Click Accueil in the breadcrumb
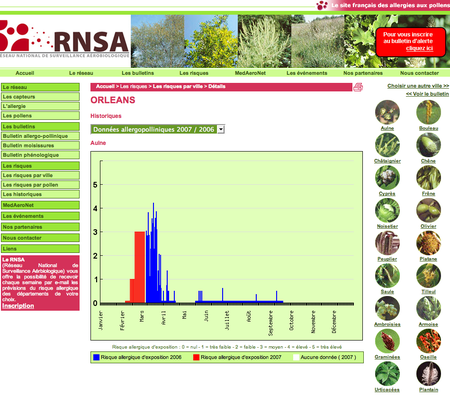 pyautogui.click(x=105, y=87)
